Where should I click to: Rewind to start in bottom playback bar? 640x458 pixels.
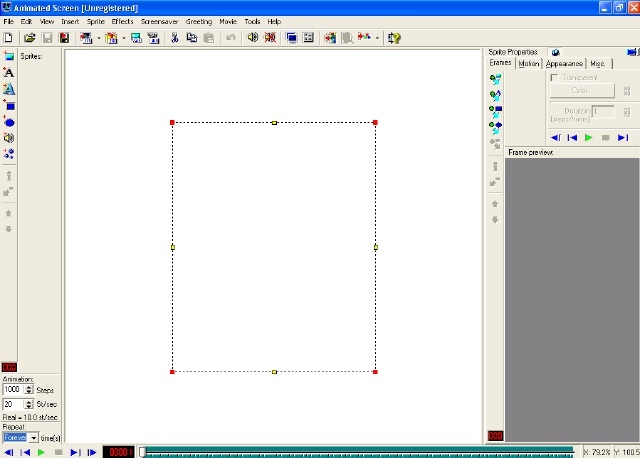(25, 452)
